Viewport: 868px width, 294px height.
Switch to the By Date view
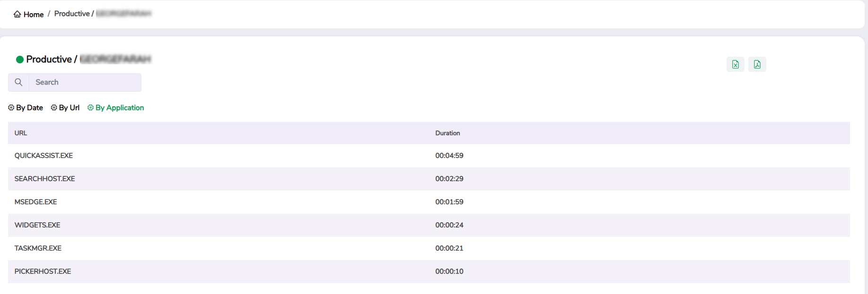click(x=26, y=108)
